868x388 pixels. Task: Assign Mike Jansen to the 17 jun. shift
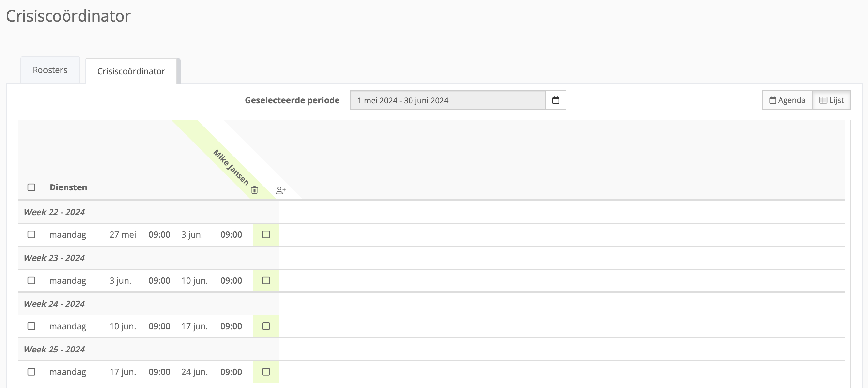click(266, 372)
